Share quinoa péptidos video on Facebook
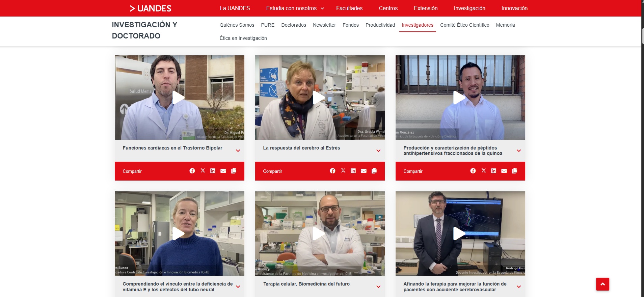Image resolution: width=644 pixels, height=297 pixels. point(473,171)
